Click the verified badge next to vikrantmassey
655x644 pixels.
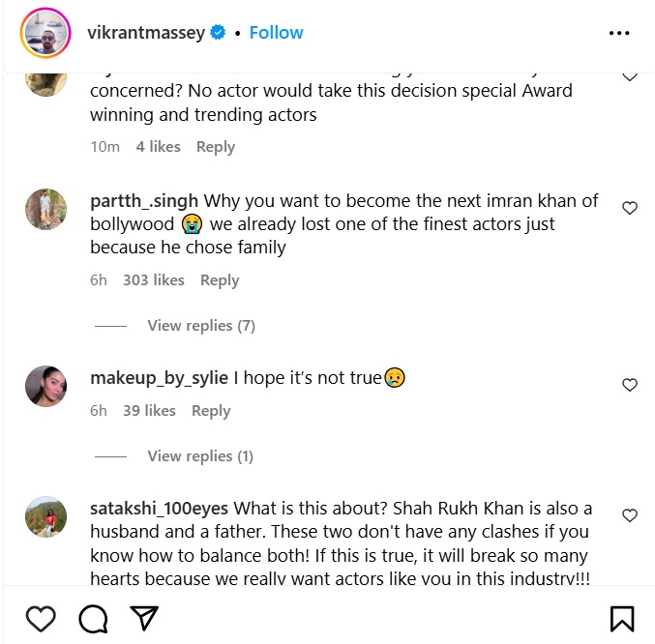(x=219, y=33)
